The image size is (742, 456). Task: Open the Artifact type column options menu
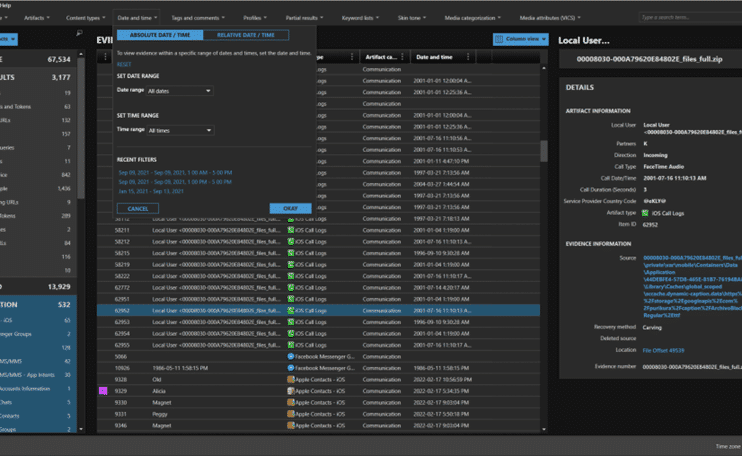[352, 57]
